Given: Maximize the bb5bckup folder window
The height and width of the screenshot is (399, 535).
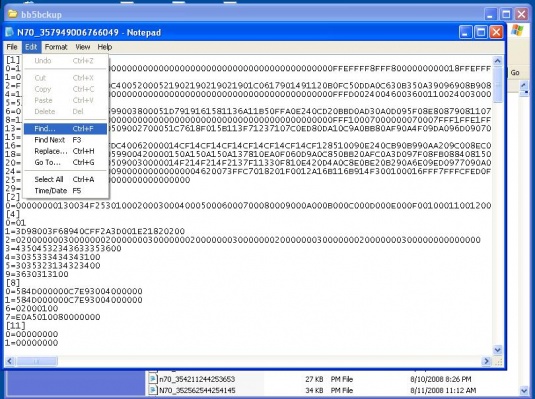Looking at the screenshot, I should [x=506, y=14].
